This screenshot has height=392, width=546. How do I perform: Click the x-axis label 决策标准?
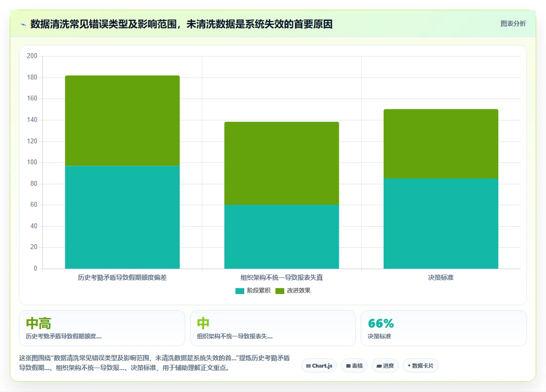point(441,277)
